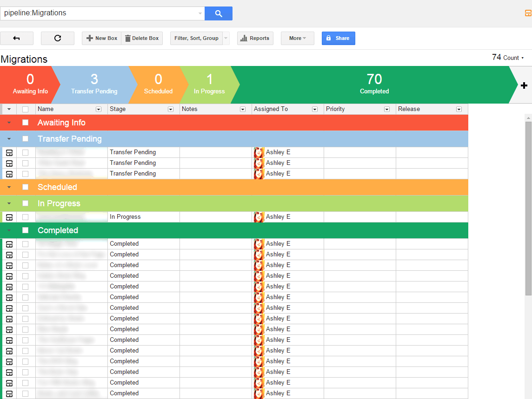Toggle the select-all checkbox in header
The width and height of the screenshot is (532, 399).
click(x=26, y=109)
